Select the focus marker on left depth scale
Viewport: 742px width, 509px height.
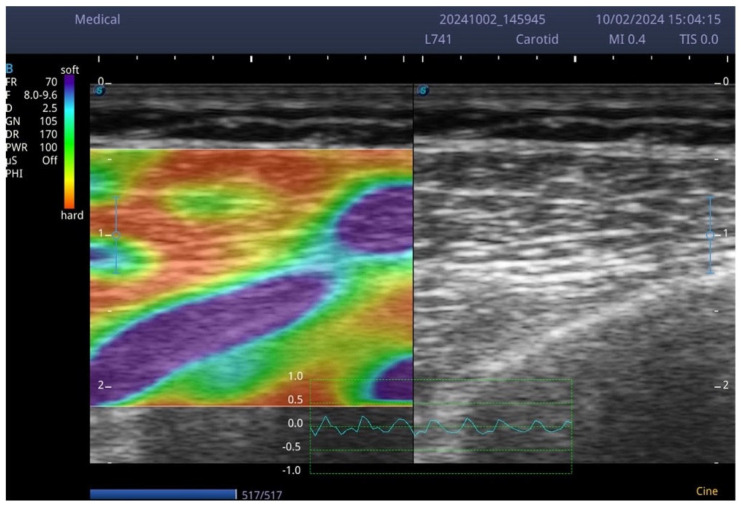116,235
